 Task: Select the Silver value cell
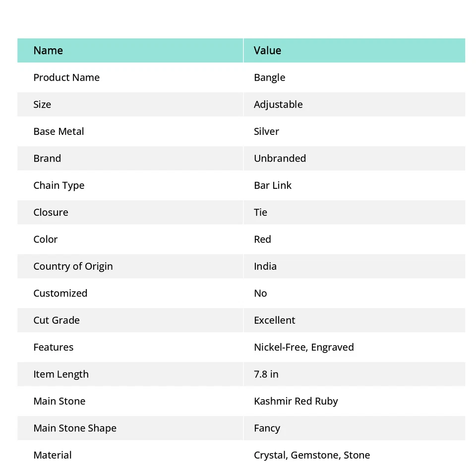(x=266, y=131)
